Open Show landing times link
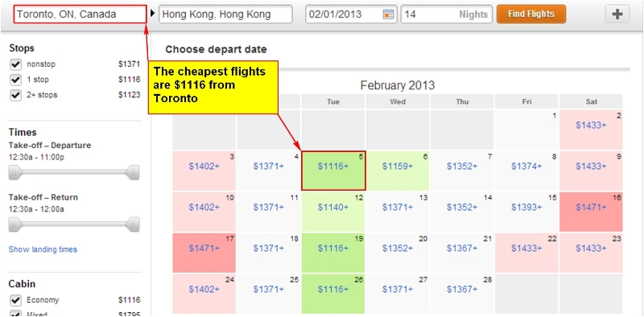This screenshot has width=644, height=317. tap(43, 249)
